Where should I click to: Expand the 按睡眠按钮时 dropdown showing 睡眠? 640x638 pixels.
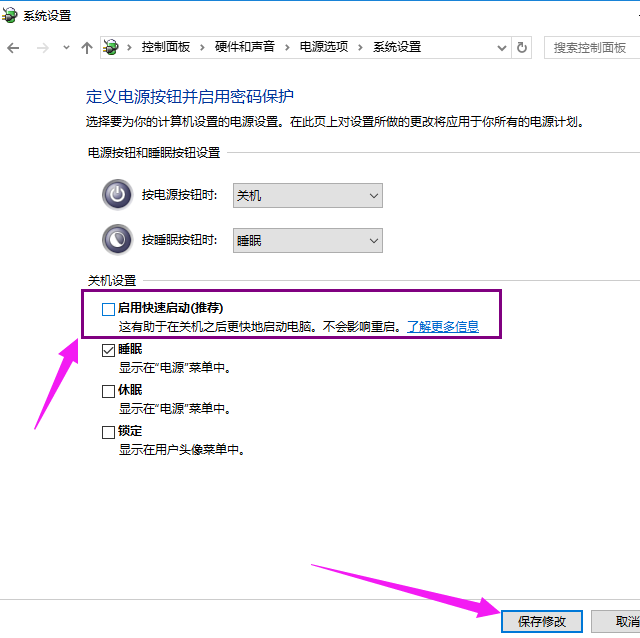pos(307,241)
